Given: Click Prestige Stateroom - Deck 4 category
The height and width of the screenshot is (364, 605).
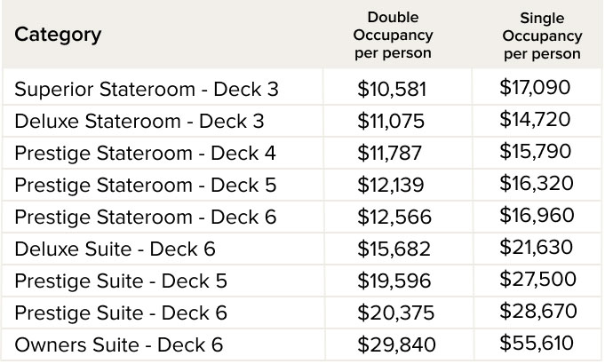Looking at the screenshot, I should 145,153.
